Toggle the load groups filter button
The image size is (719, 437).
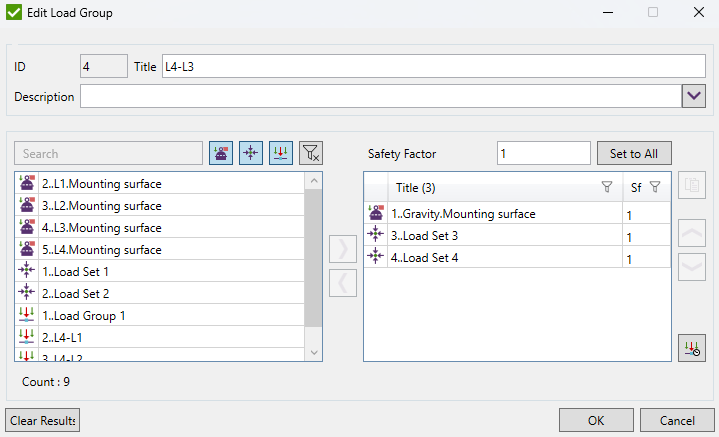pos(281,153)
